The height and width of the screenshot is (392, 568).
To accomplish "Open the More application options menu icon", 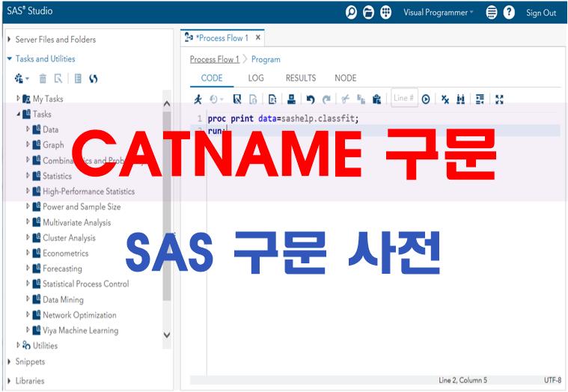I will (x=491, y=13).
